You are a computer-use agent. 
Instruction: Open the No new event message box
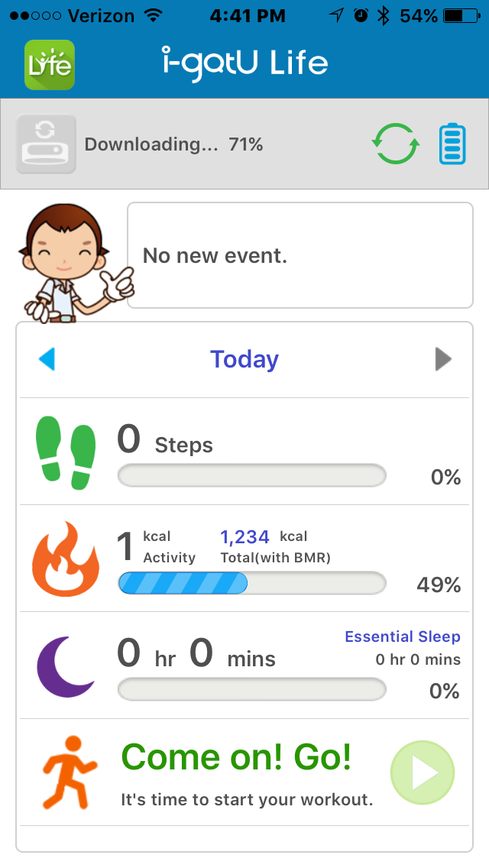pos(300,255)
